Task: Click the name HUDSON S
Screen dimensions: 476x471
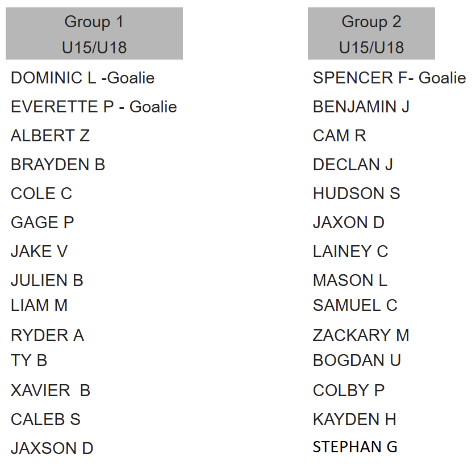Action: pyautogui.click(x=356, y=194)
